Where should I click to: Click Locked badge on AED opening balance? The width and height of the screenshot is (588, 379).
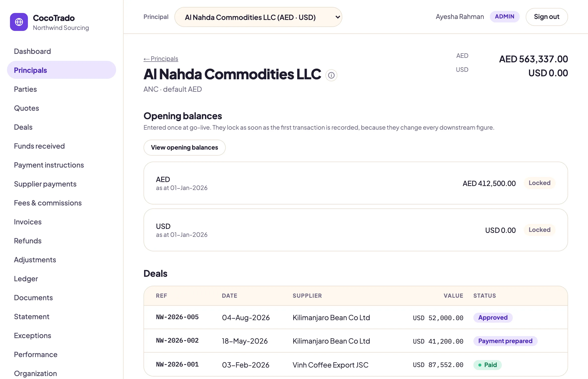click(539, 183)
